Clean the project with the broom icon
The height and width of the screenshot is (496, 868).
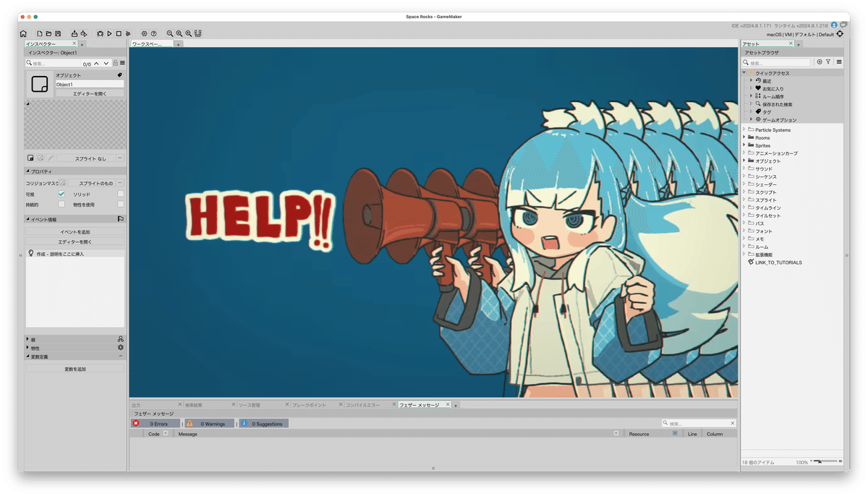[x=127, y=33]
